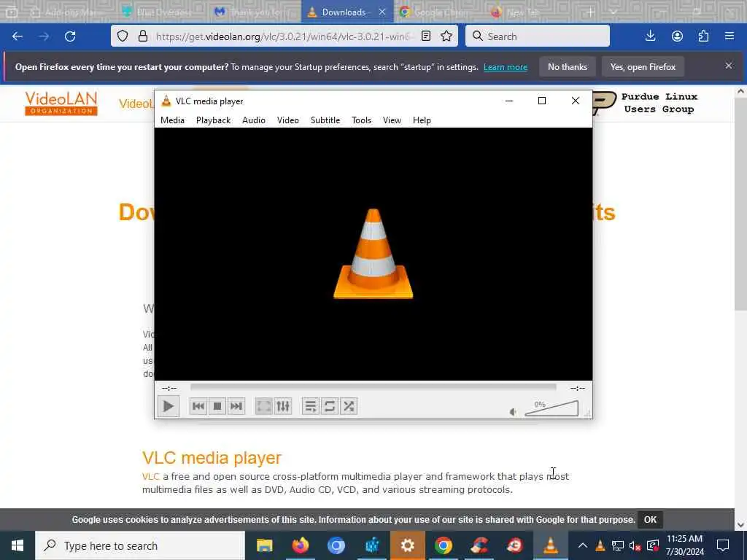Click the VLC cone in system tray

click(600, 545)
